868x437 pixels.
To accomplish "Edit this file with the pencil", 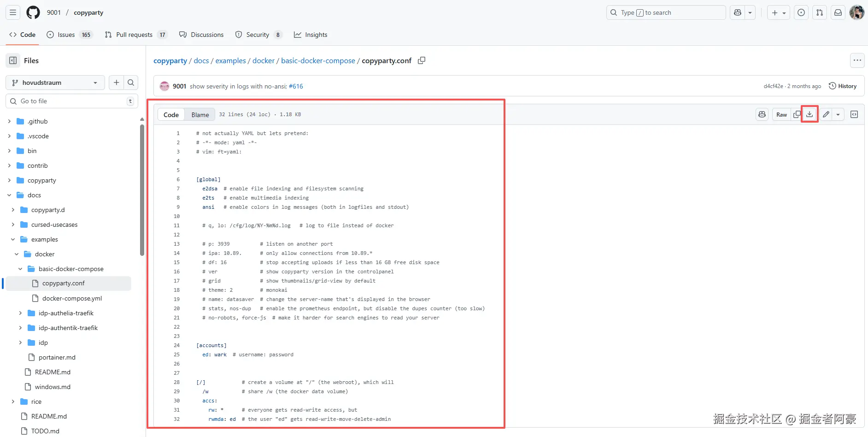I will (826, 114).
